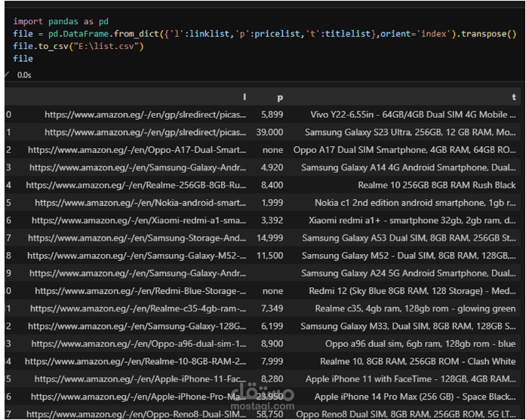Select the price cell 11,500

269,256
